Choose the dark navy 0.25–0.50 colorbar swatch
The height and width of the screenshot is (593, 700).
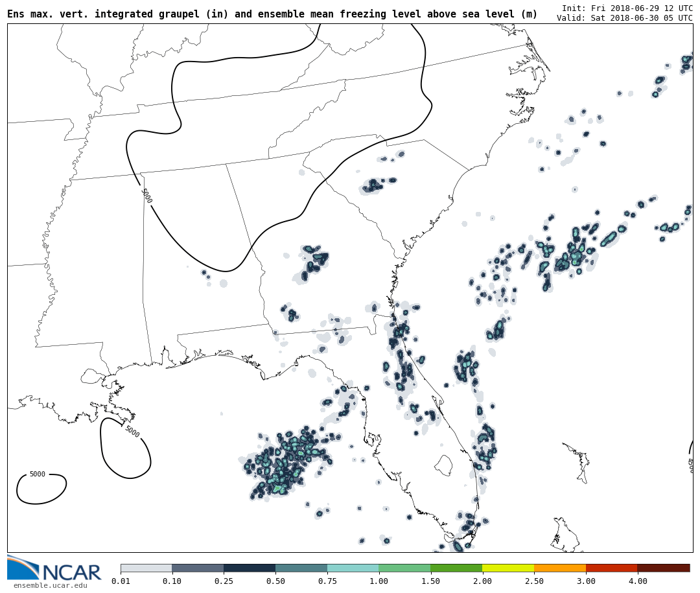(x=250, y=568)
